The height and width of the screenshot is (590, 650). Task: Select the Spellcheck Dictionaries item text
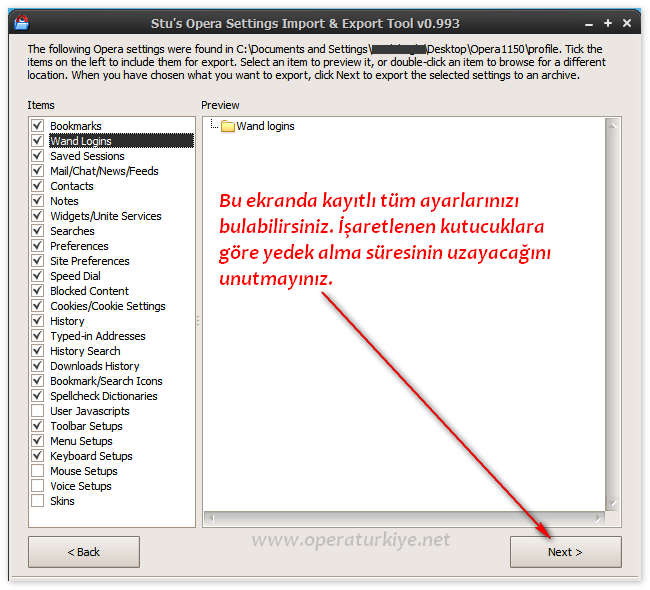pyautogui.click(x=104, y=396)
